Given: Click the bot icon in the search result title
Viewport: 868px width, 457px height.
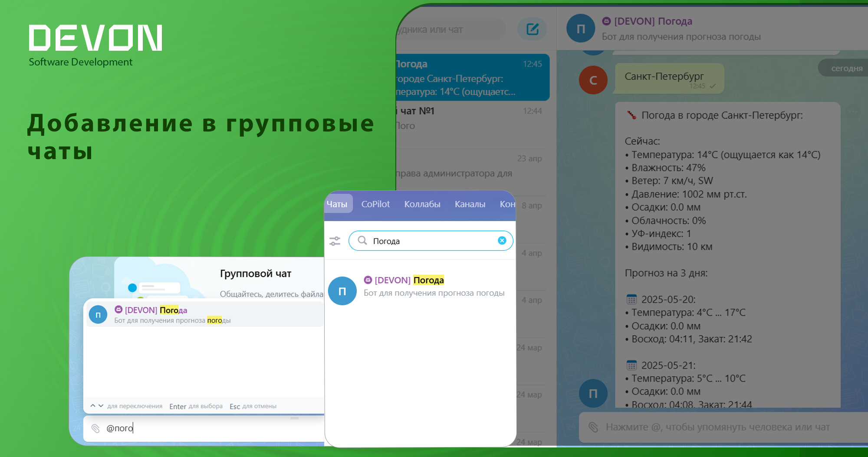Looking at the screenshot, I should point(368,280).
